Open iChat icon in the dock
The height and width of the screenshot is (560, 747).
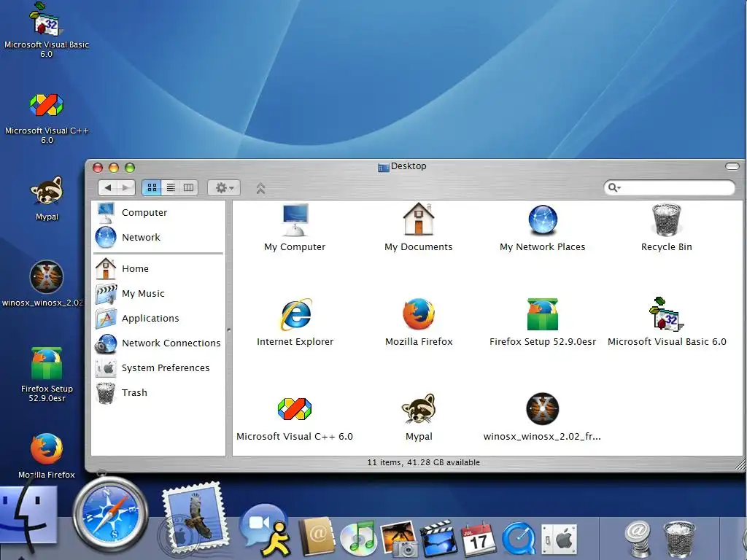pos(266,531)
